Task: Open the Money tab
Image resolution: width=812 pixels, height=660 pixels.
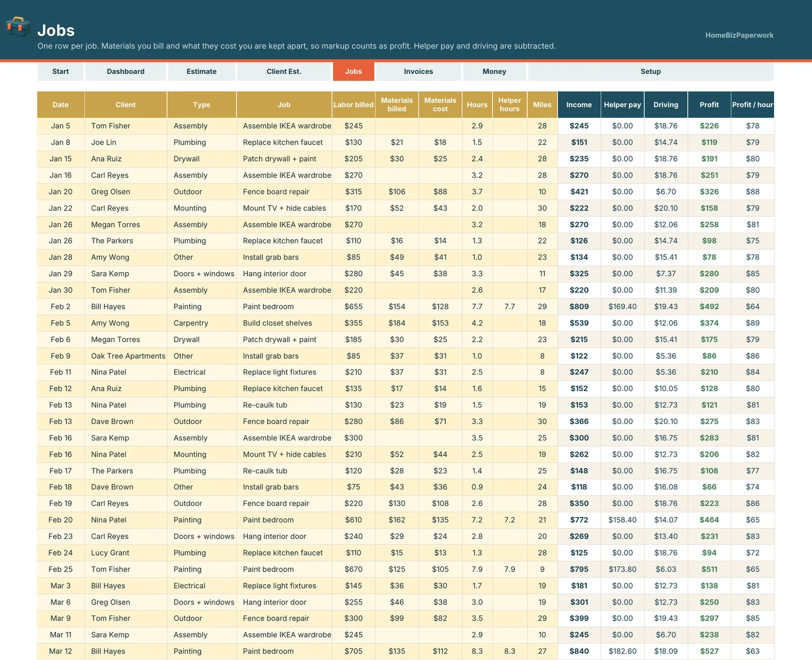Action: (494, 71)
